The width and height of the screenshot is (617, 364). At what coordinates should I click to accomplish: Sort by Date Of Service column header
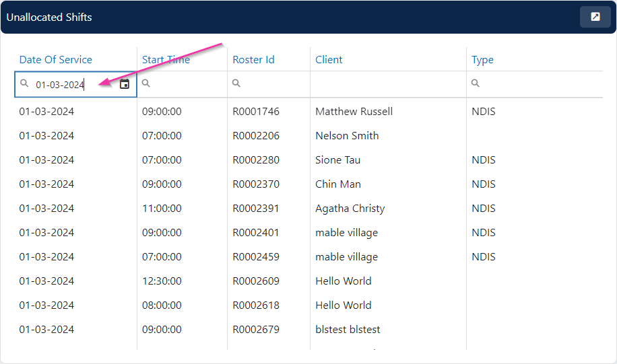coord(55,60)
